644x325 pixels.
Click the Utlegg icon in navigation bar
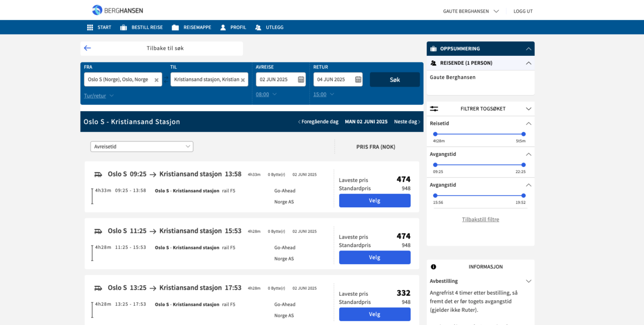point(258,27)
